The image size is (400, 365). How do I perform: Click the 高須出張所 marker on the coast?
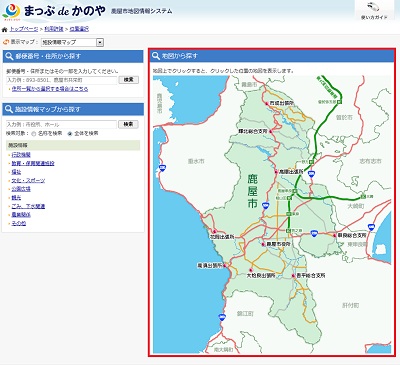pyautogui.click(x=225, y=266)
